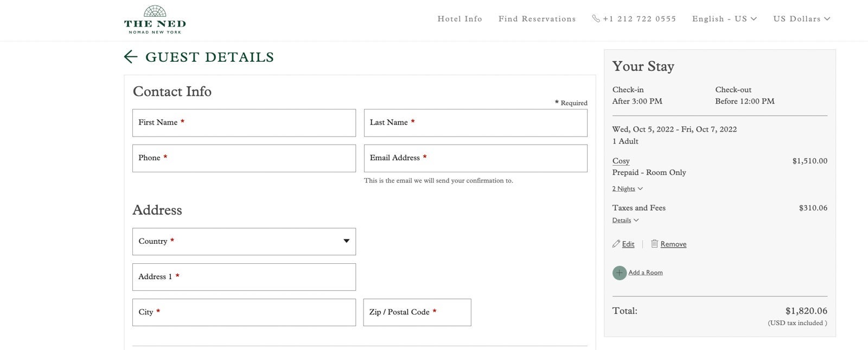Click the Add a Room link
This screenshot has width=868, height=350.
click(645, 273)
